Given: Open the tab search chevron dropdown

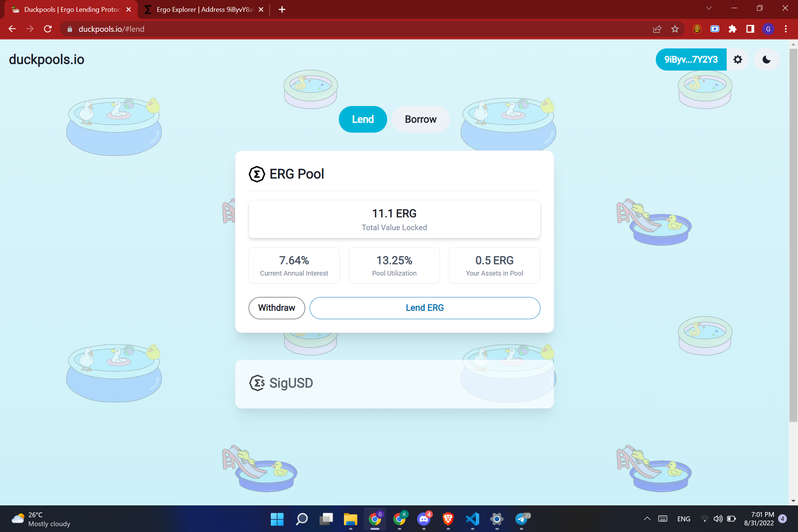Looking at the screenshot, I should [x=709, y=8].
